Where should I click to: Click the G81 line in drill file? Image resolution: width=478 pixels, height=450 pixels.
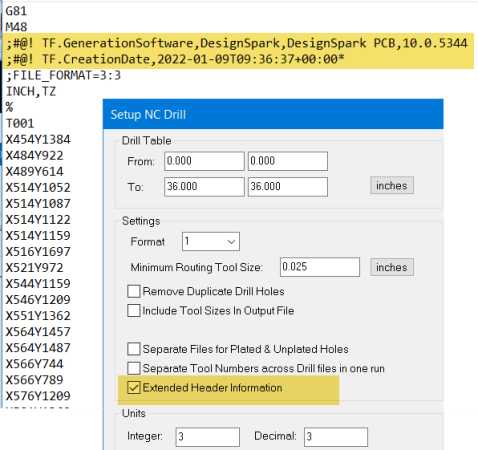16,11
